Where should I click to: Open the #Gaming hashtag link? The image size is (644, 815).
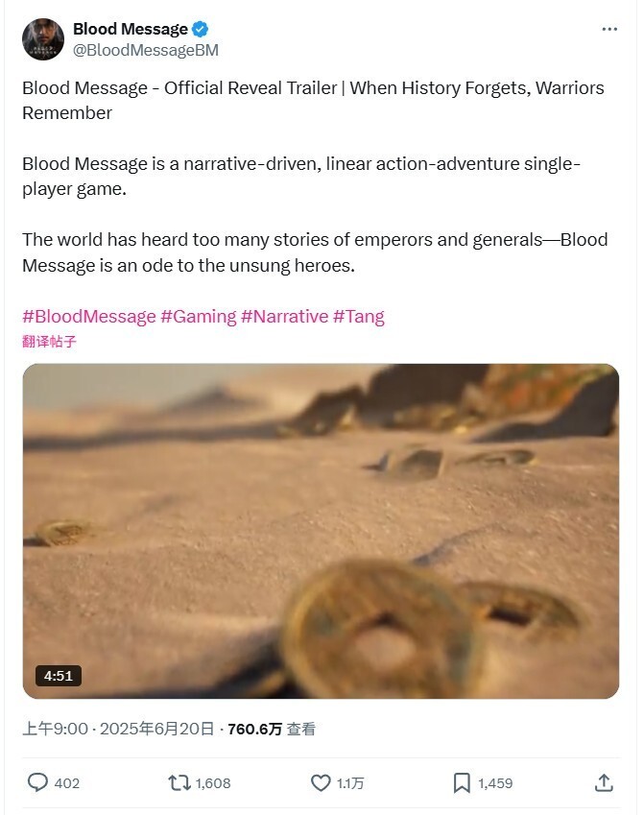point(198,316)
